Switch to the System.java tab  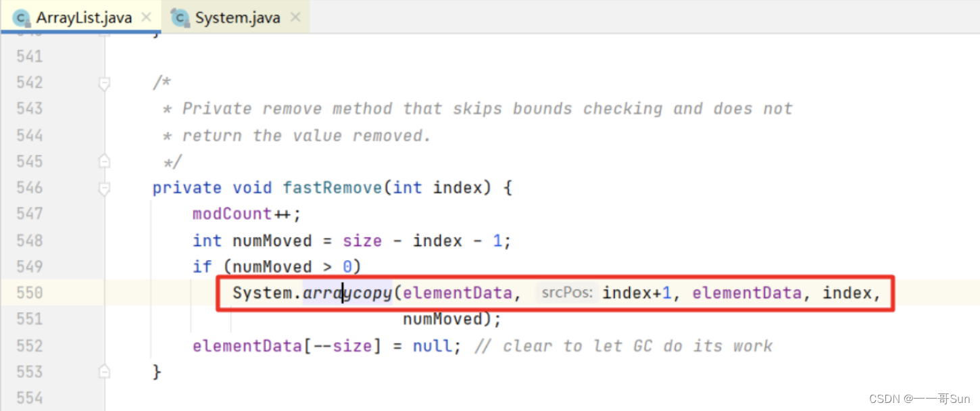[x=237, y=18]
